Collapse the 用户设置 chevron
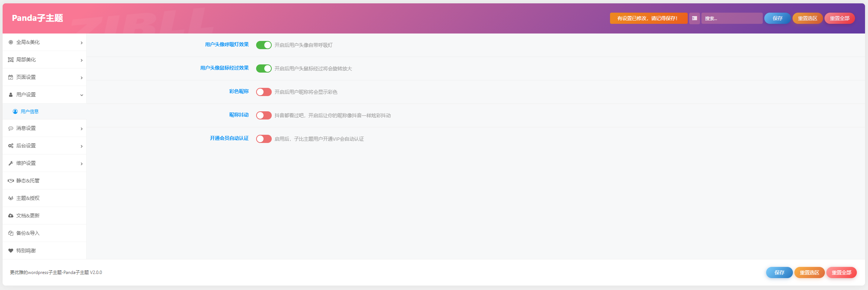The image size is (868, 290). pyautogui.click(x=81, y=95)
